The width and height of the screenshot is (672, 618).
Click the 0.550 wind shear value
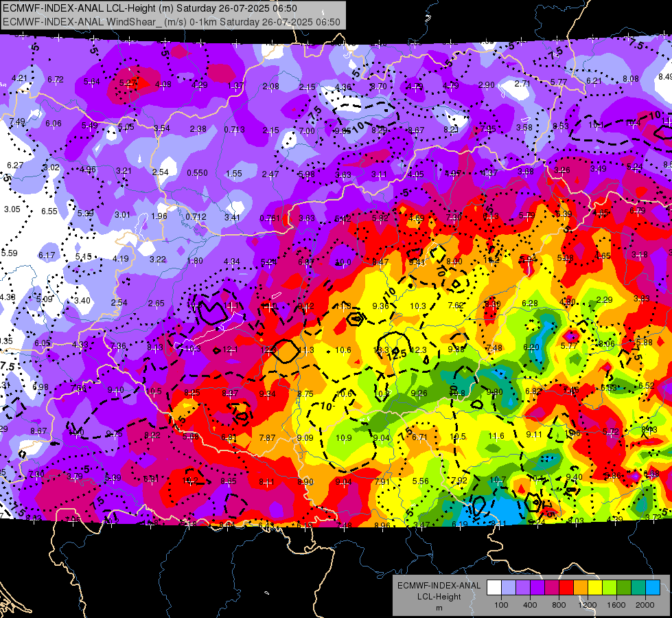coord(197,173)
